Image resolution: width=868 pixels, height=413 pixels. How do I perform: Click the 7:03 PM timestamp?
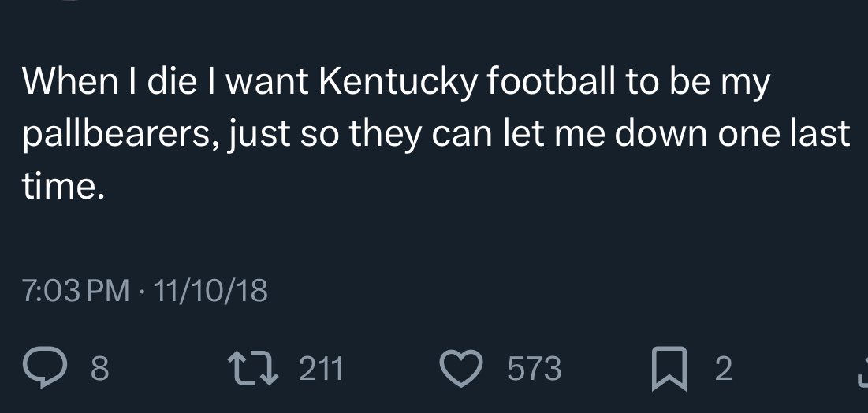coord(76,292)
